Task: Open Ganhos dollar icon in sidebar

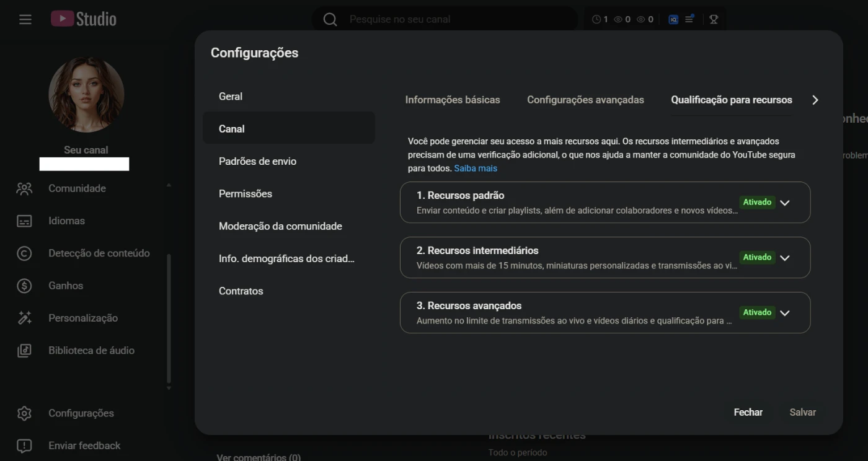Action: pos(24,286)
